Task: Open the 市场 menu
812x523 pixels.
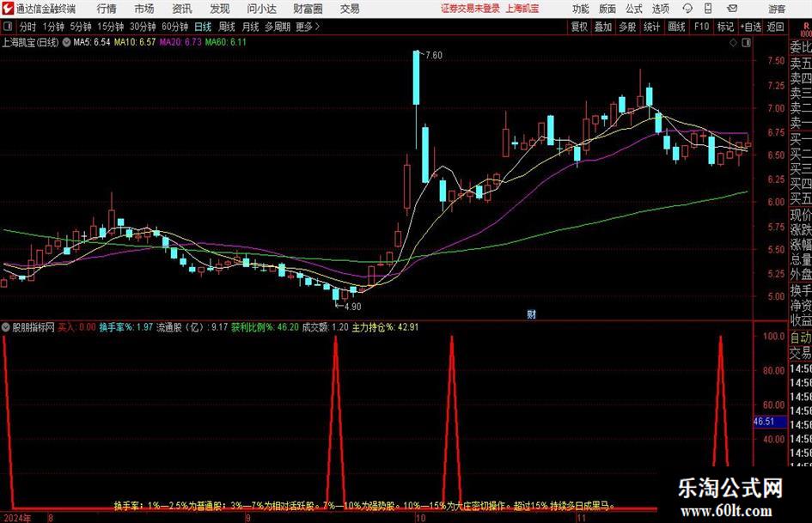Action: (144, 9)
